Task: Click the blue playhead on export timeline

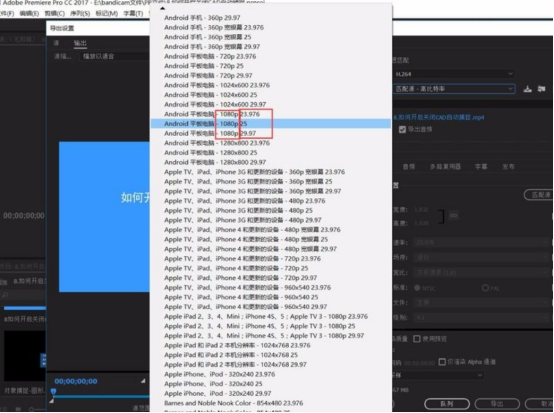Action: point(53,391)
